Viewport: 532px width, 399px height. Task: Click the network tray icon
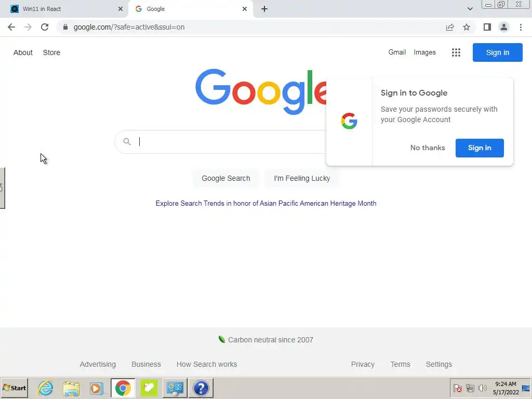(470, 388)
